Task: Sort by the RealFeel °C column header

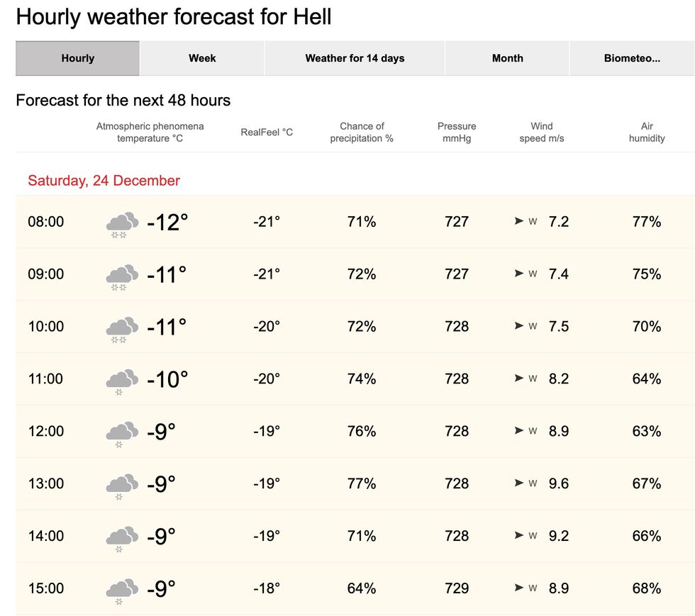Action: click(266, 132)
